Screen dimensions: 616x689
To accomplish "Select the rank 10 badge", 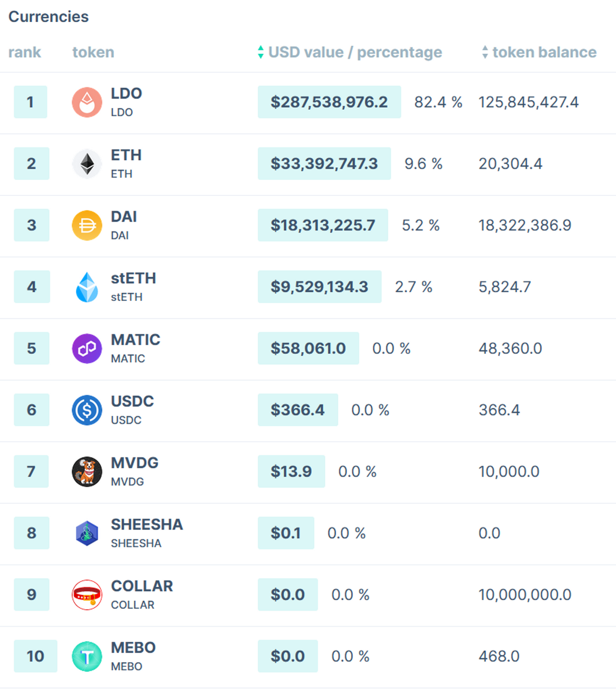I will (35, 656).
